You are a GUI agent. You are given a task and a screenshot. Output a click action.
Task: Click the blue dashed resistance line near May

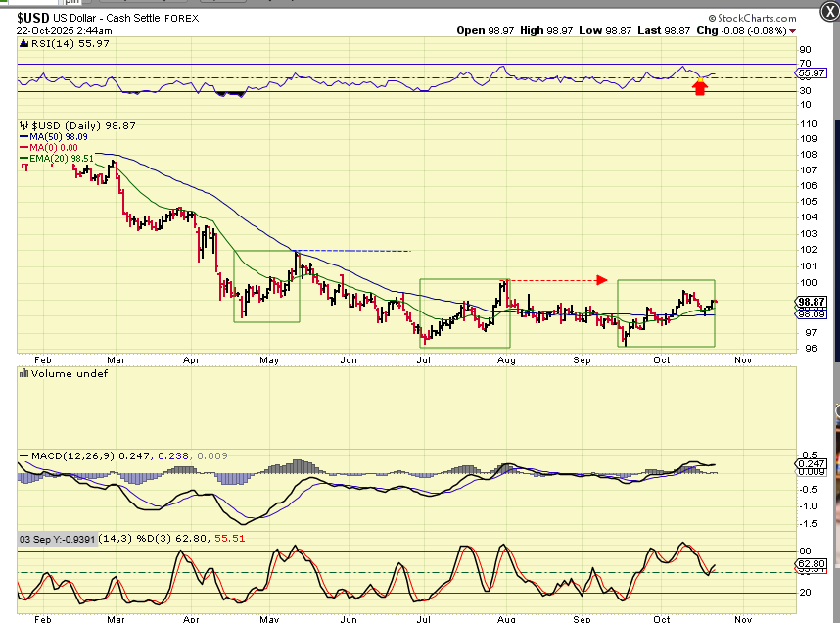[x=352, y=252]
